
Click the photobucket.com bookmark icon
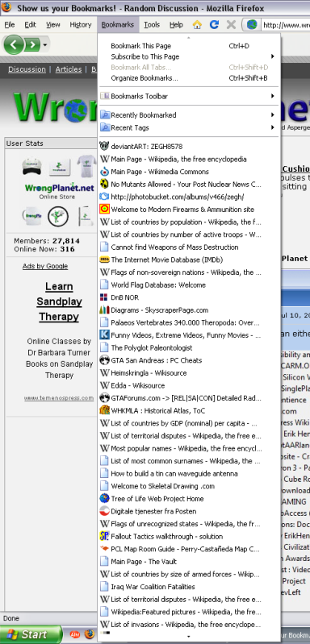104,197
